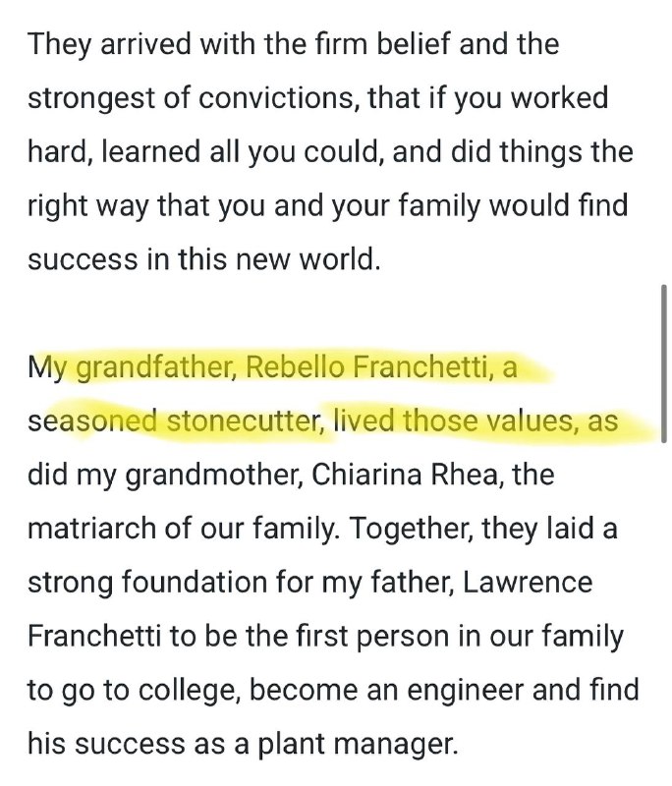Click the phrase 'new world' ending first paragraph
672x786 pixels.
[308, 259]
